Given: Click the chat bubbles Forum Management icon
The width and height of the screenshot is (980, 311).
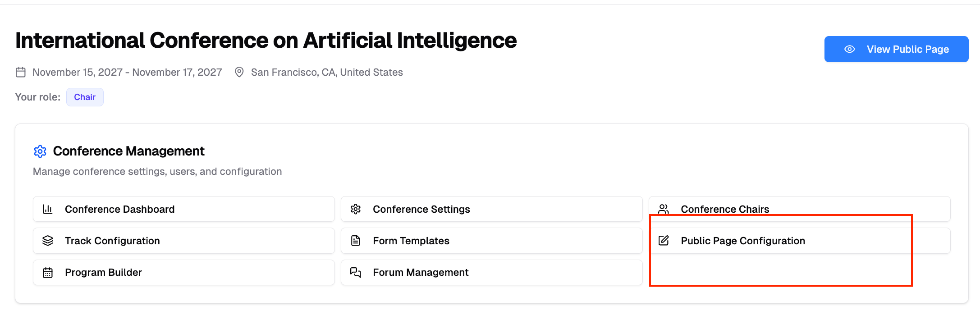Looking at the screenshot, I should tap(356, 272).
